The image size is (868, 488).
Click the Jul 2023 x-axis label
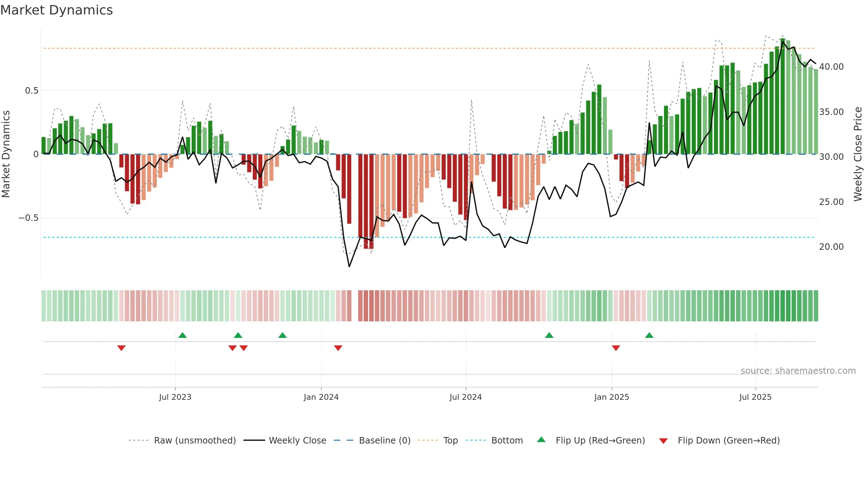pyautogui.click(x=175, y=397)
